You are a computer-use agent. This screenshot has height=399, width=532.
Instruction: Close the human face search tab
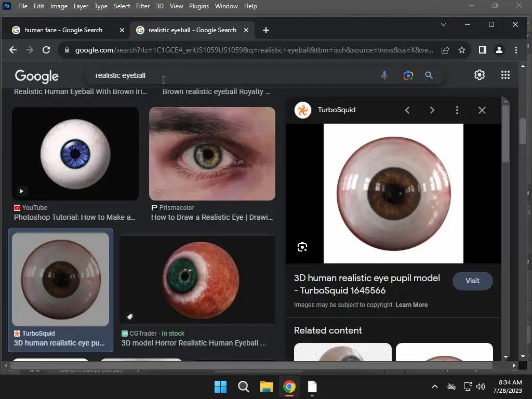coord(122,30)
